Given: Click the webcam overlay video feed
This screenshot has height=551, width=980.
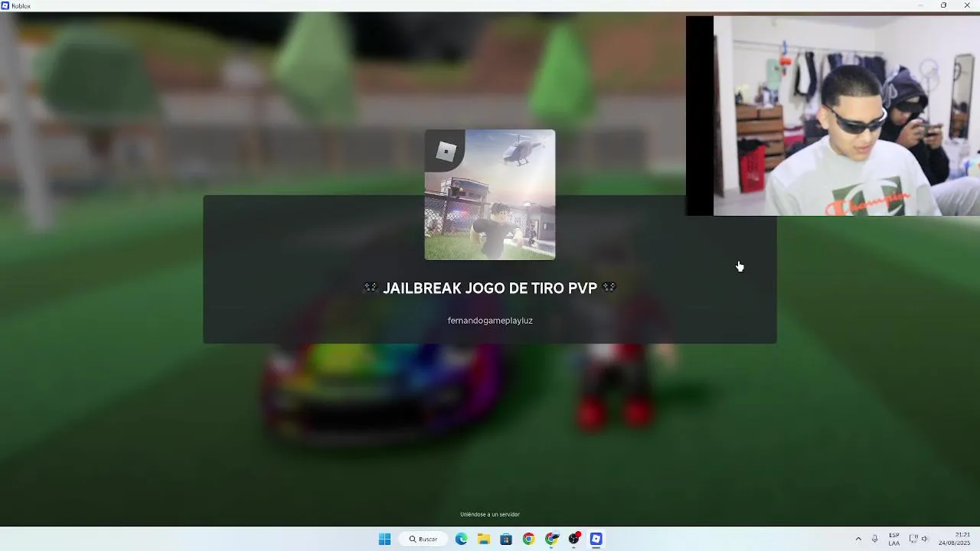Looking at the screenshot, I should coord(832,116).
